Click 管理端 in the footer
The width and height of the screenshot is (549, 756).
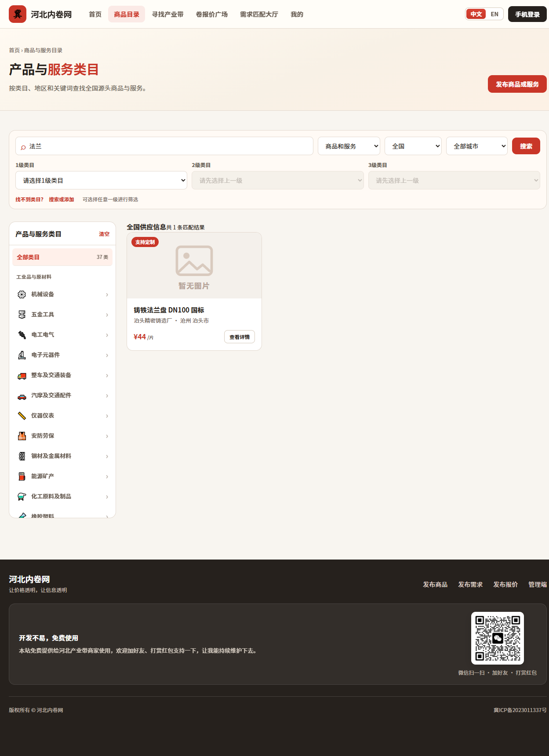538,584
